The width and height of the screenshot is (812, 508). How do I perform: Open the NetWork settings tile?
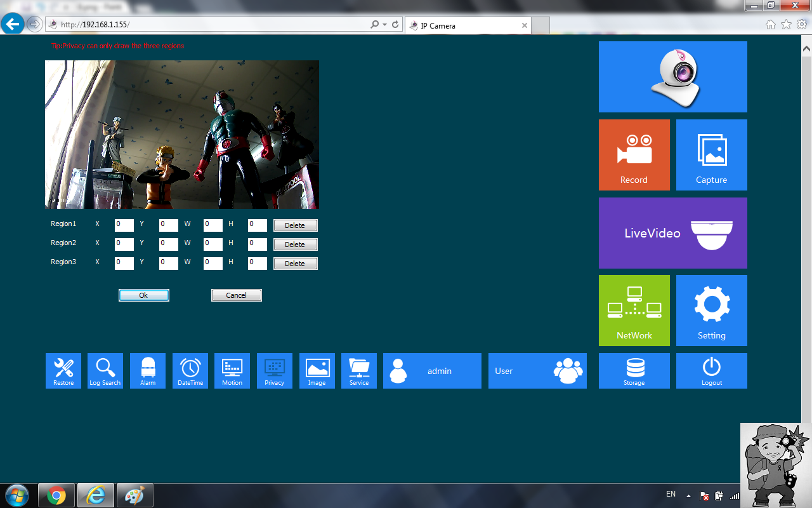634,311
